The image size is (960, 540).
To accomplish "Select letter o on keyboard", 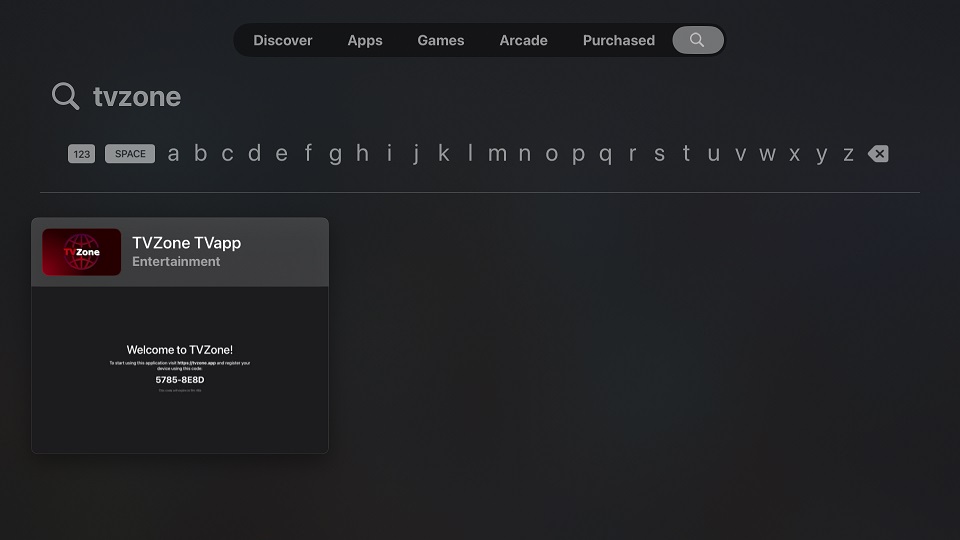I will tap(551, 154).
